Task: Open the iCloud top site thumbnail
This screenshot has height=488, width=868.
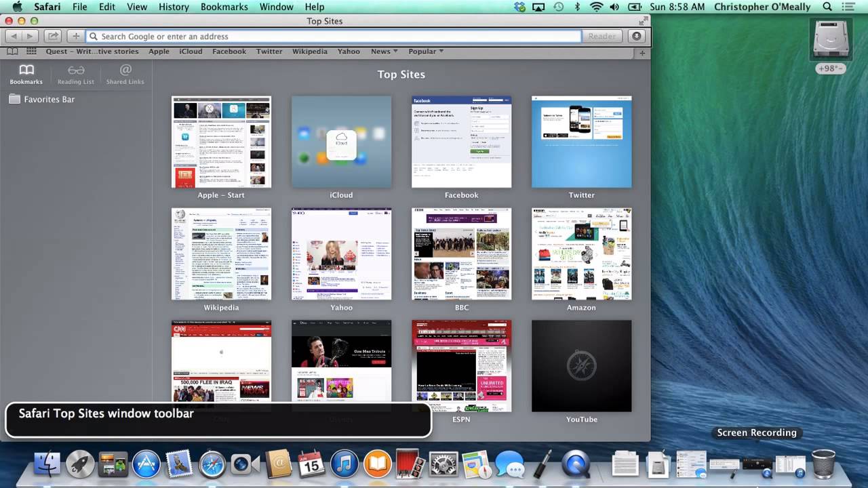Action: (341, 142)
